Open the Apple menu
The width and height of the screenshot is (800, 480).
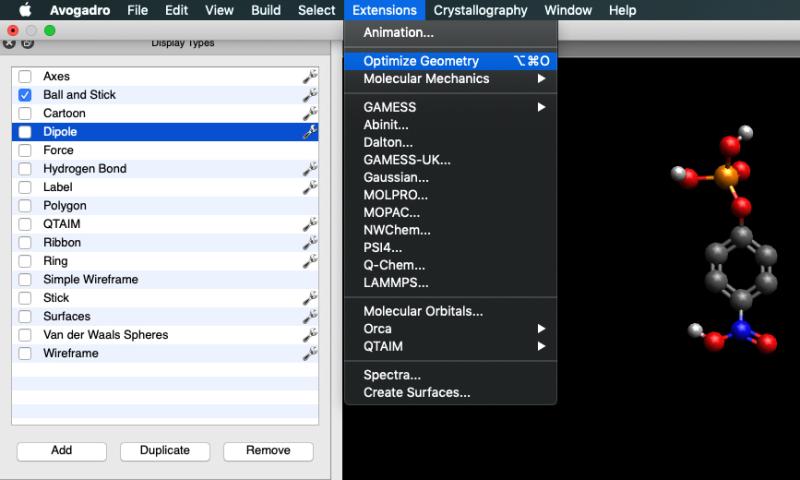(x=25, y=10)
